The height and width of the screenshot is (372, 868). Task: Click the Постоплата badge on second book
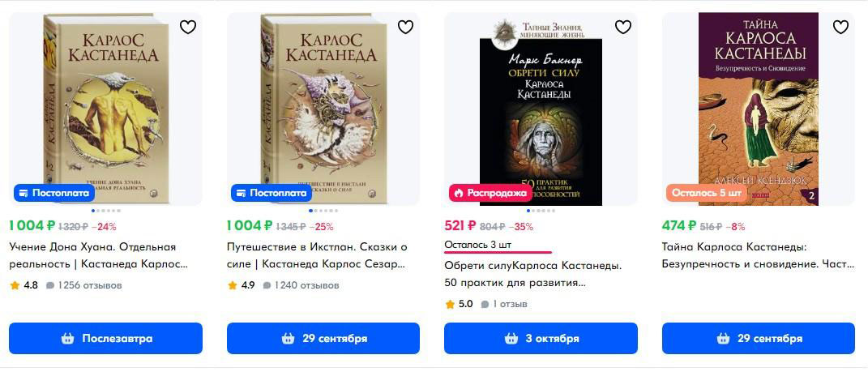click(x=271, y=193)
